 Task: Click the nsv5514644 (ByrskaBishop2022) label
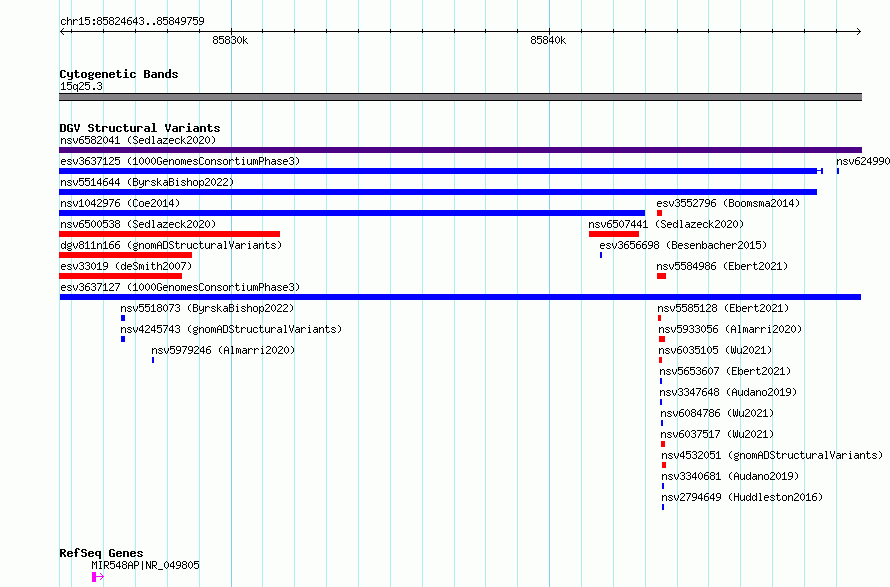point(147,182)
